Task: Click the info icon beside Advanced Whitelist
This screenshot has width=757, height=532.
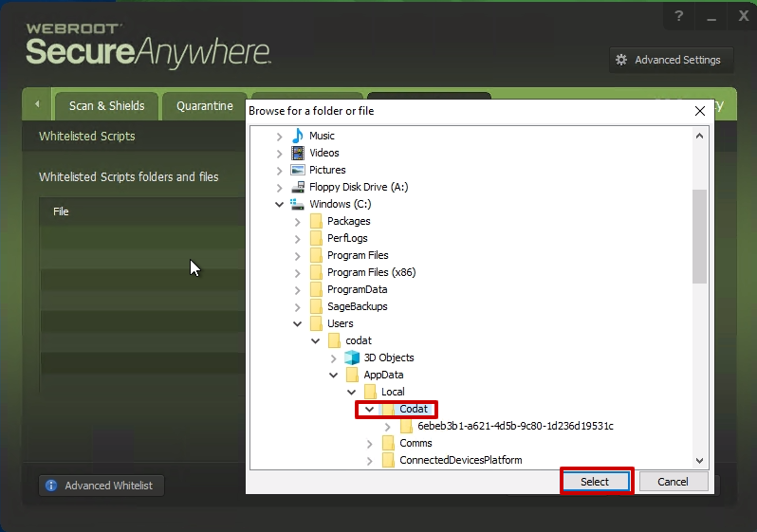Action: tap(51, 486)
